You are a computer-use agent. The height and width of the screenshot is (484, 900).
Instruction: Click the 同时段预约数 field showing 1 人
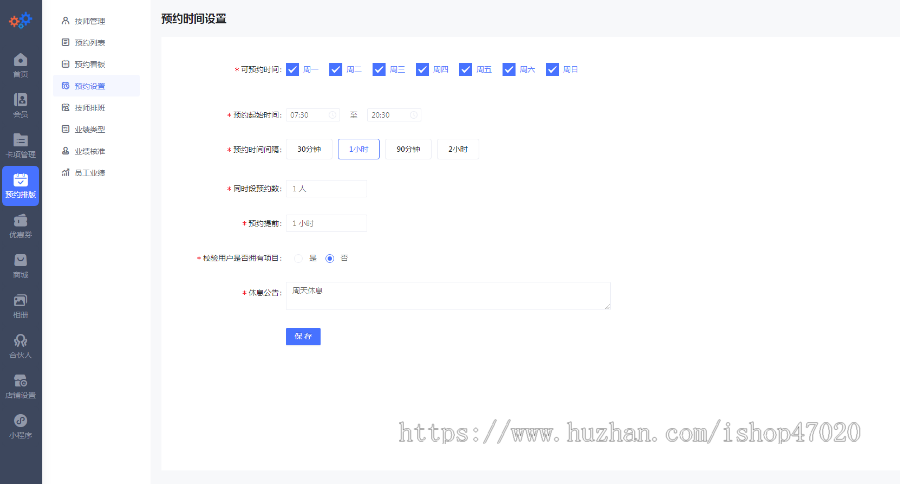(x=327, y=189)
